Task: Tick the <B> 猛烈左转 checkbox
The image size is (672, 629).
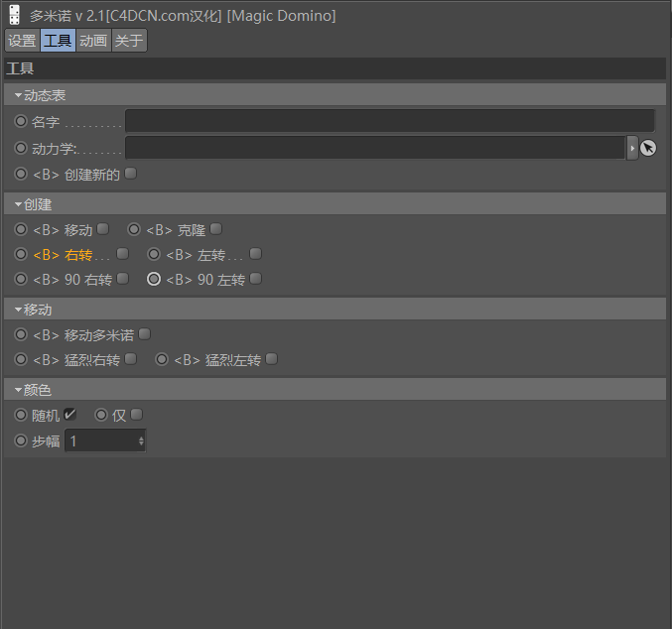Action: pos(272,358)
